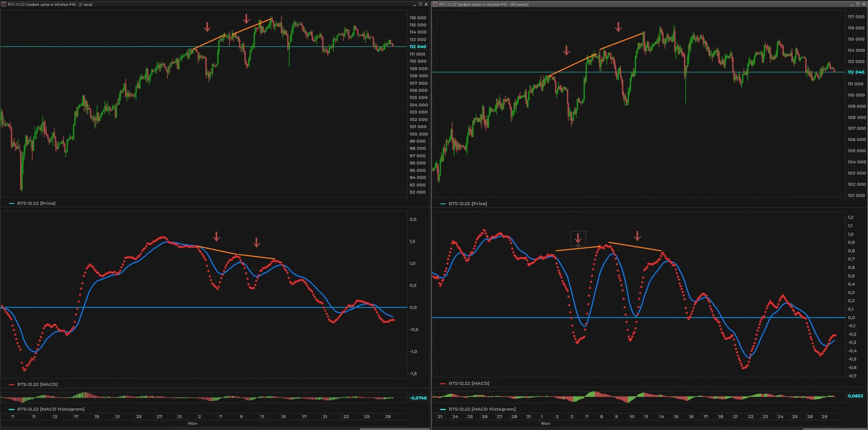868x430 pixels.
Task: Click the 112 040 price label on left chart
Action: tap(418, 47)
